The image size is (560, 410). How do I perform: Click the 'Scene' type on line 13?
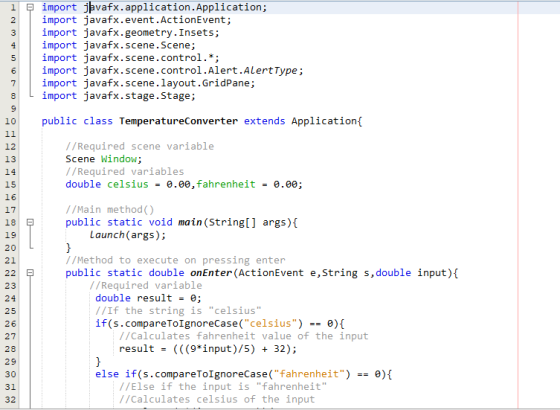click(80, 159)
